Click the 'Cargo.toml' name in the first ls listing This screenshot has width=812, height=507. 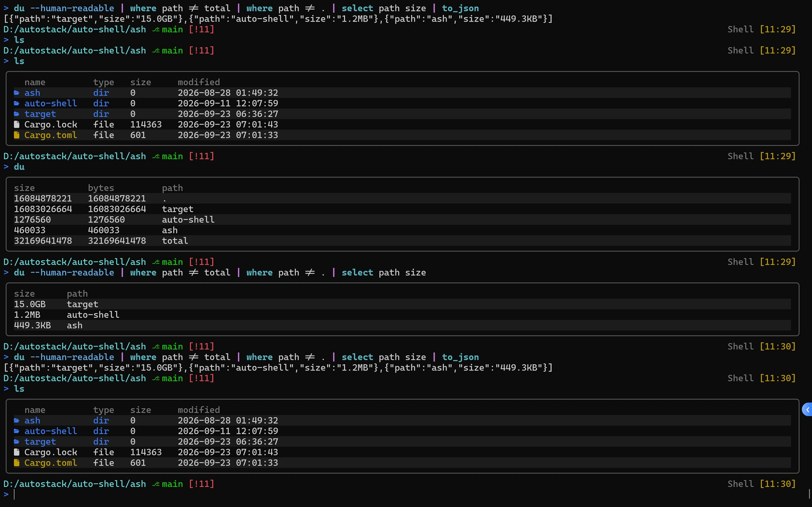click(x=50, y=135)
